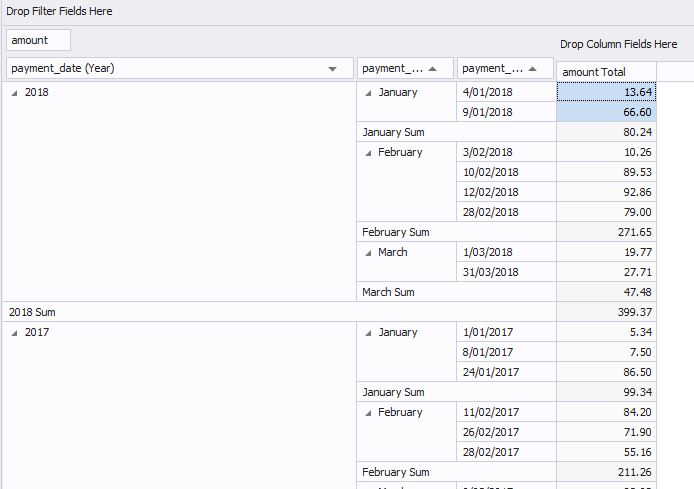
Task: Collapse March under 2018
Action: [x=369, y=252]
